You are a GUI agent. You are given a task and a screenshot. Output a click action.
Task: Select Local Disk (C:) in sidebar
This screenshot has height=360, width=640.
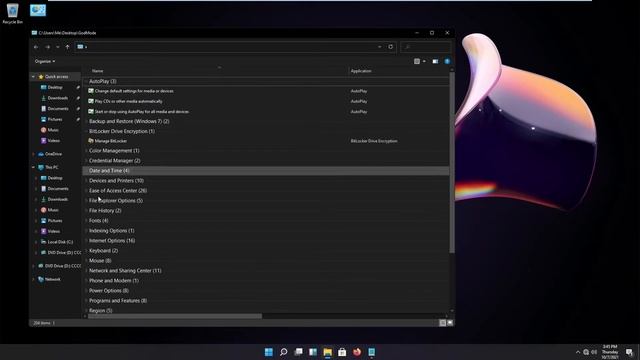pos(60,242)
